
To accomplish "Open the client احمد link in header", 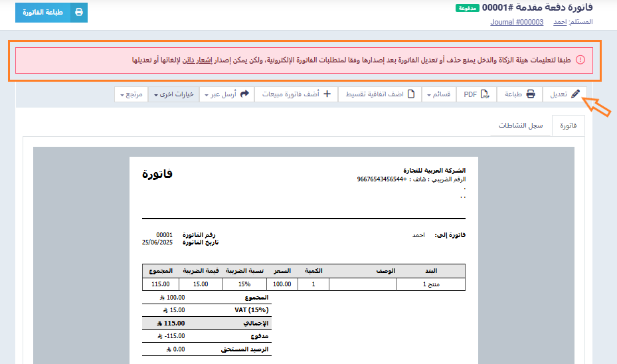I will tap(560, 22).
